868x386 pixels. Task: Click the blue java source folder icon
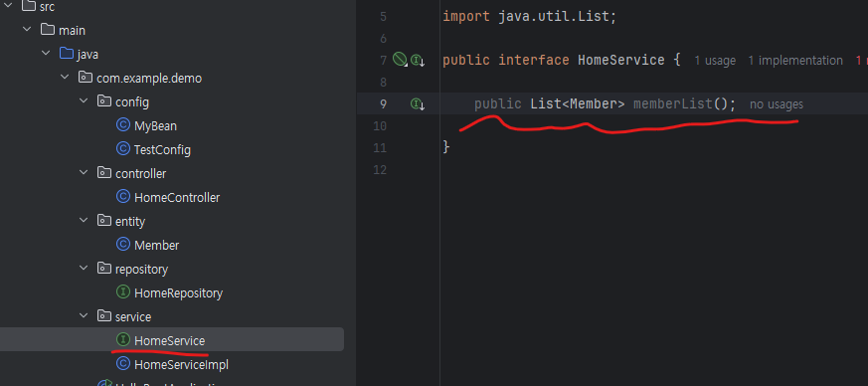[x=67, y=53]
